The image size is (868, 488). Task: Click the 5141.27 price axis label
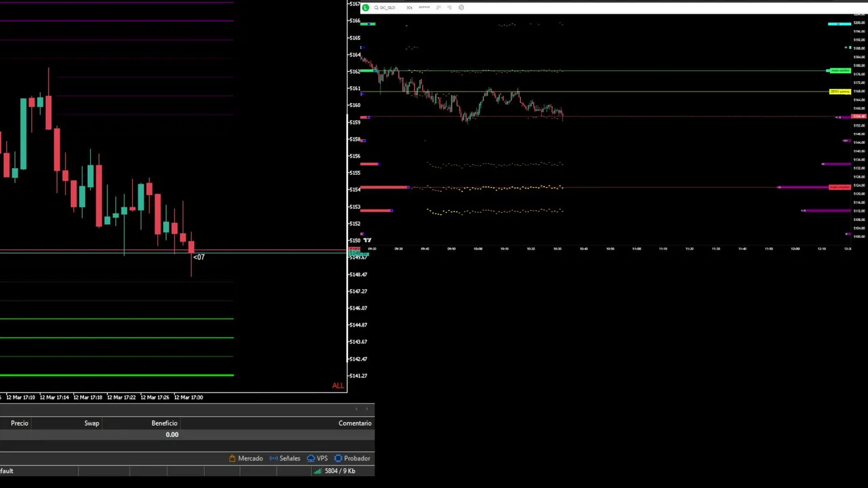pos(358,375)
